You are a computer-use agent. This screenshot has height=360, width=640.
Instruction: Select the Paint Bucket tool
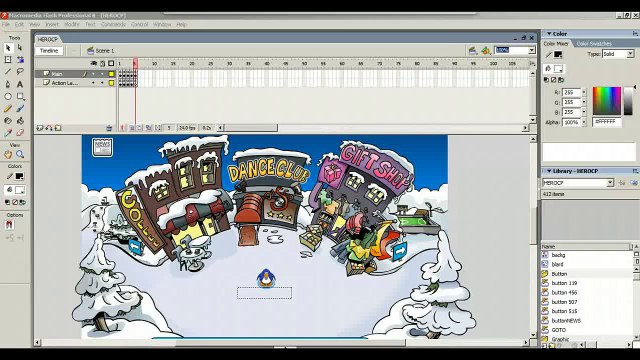point(20,121)
